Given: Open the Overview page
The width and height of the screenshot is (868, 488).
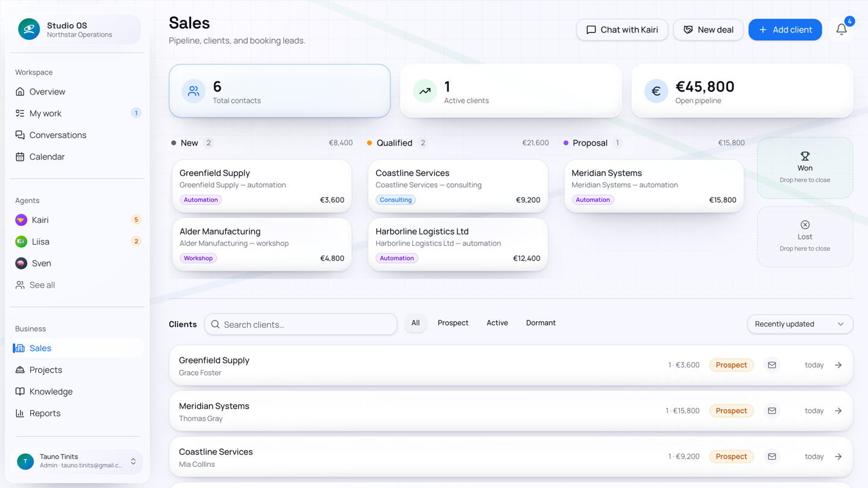Looking at the screenshot, I should (x=77, y=92).
